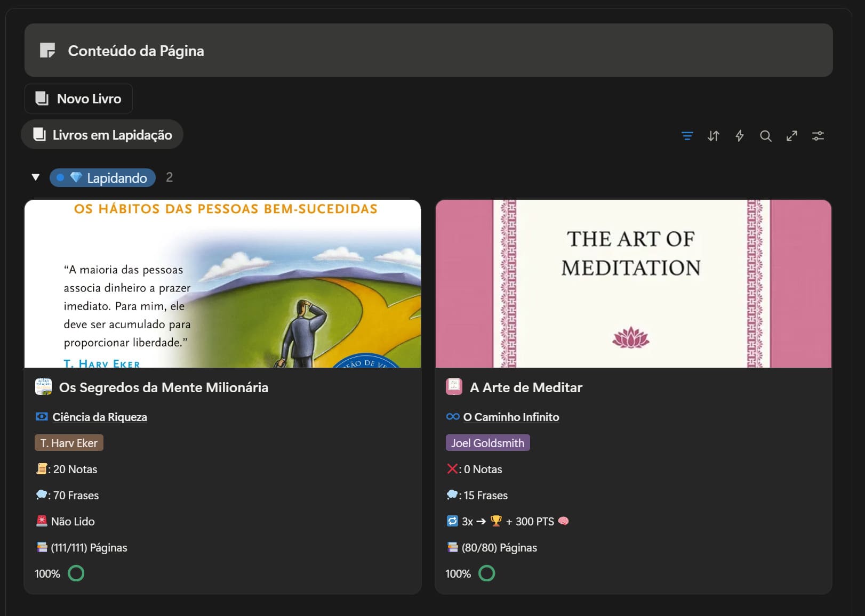Click the page icon beside Conteúdo da Página
This screenshot has width=865, height=616.
47,51
